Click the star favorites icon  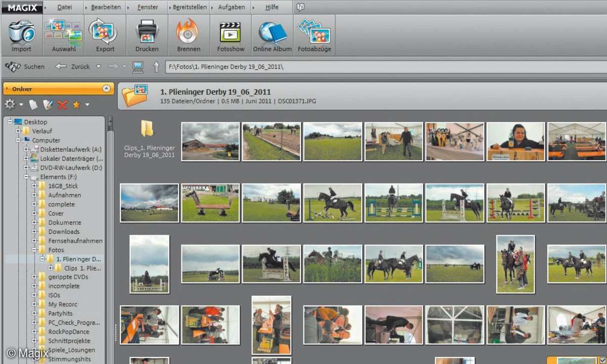pos(76,105)
